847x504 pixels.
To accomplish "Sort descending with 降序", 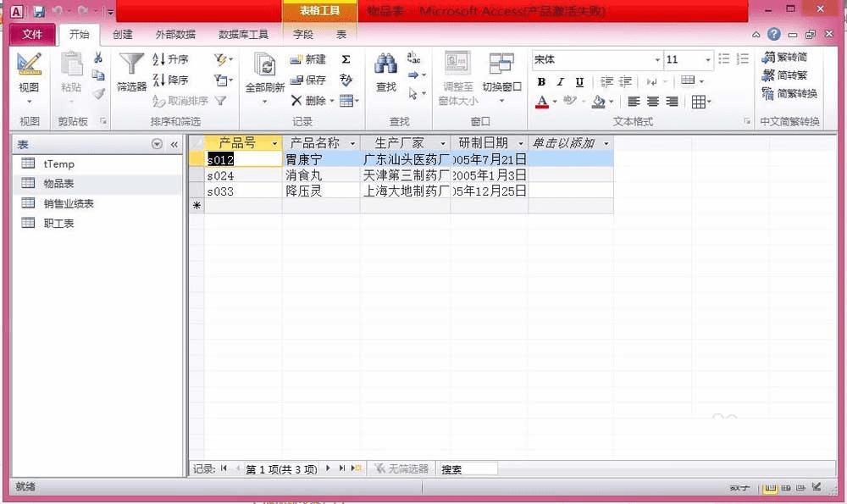I will [171, 80].
